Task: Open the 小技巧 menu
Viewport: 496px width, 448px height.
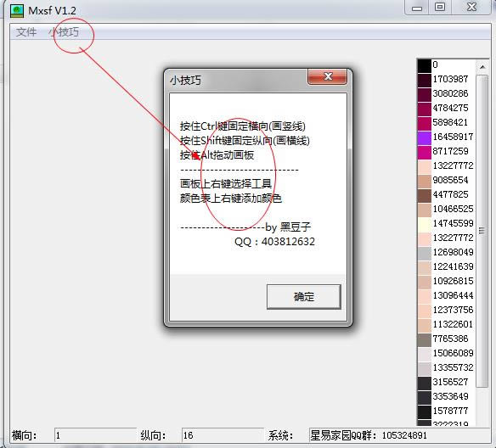Action: (64, 32)
